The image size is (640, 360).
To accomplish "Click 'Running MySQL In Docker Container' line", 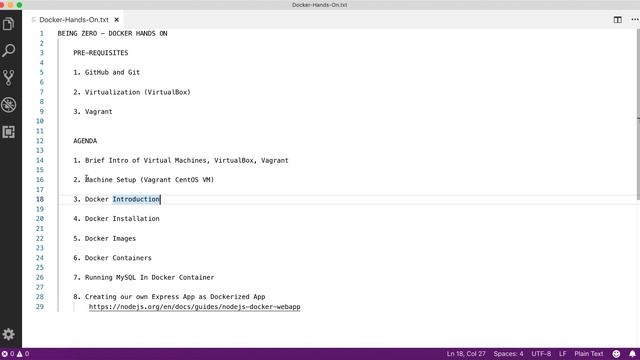I will [144, 277].
